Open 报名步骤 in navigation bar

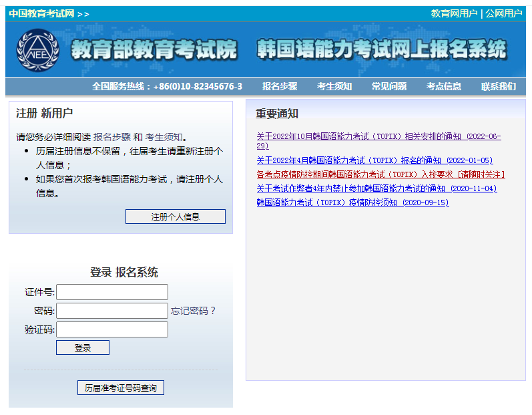[280, 86]
